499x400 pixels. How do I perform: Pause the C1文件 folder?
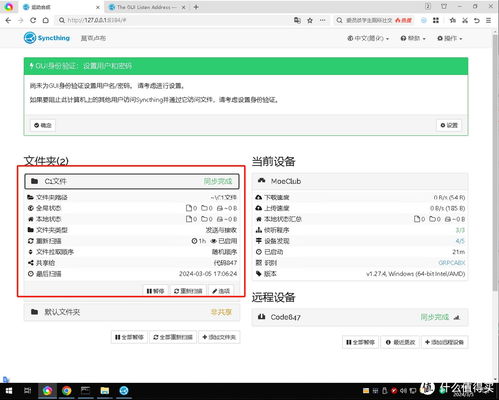pos(156,291)
